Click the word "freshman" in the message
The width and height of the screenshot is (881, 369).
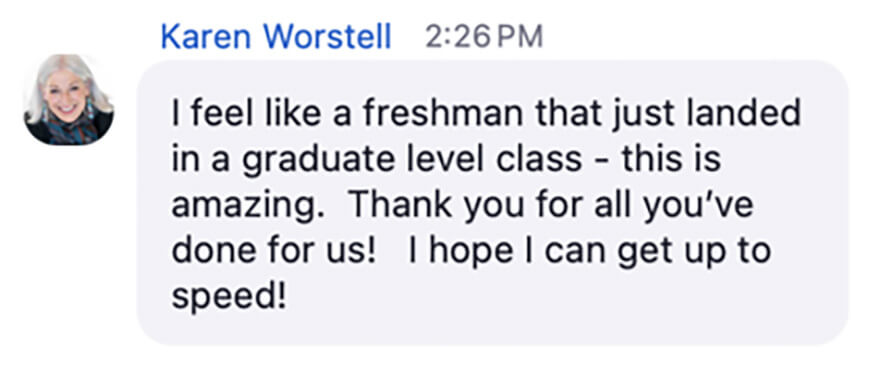coord(443,113)
